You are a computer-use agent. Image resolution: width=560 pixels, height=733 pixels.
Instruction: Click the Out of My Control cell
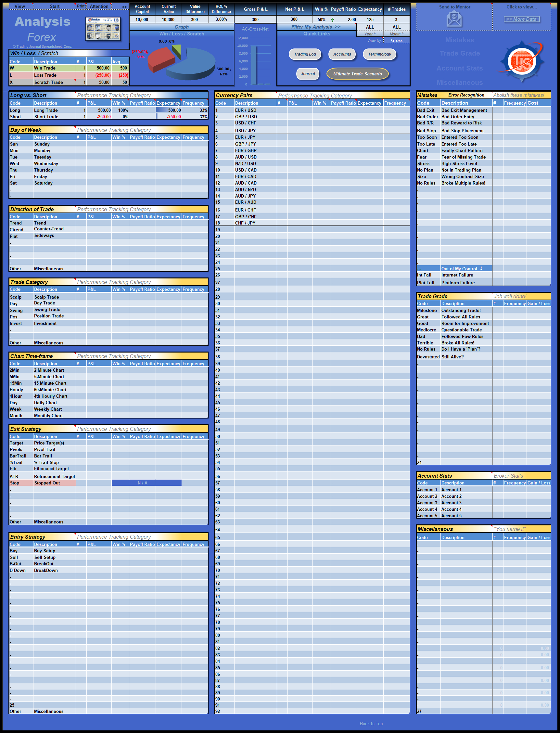pos(466,269)
